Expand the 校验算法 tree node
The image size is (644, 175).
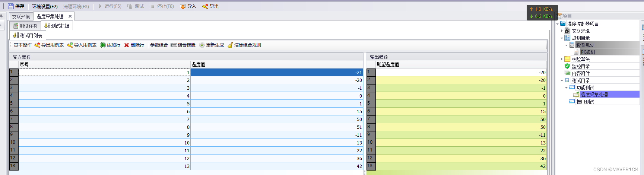click(562, 59)
